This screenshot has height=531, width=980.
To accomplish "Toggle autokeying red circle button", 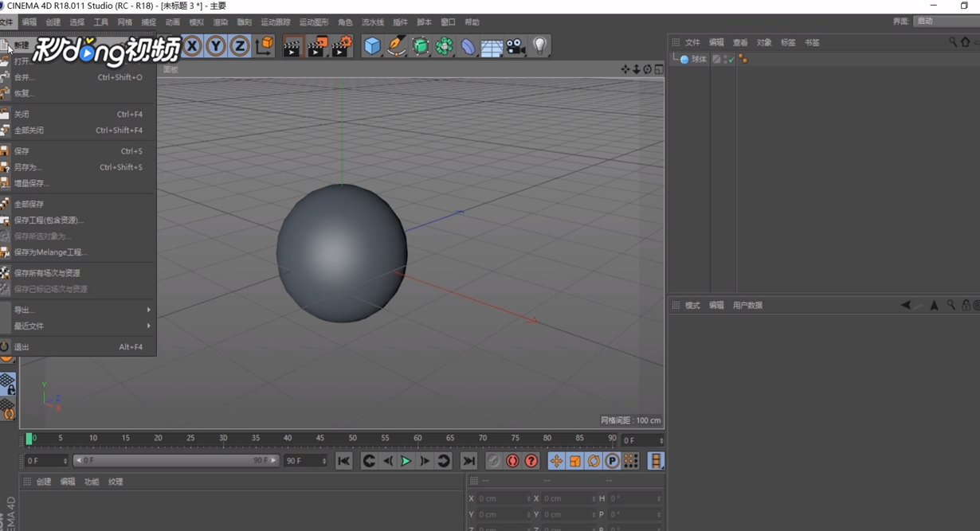I will pyautogui.click(x=513, y=461).
